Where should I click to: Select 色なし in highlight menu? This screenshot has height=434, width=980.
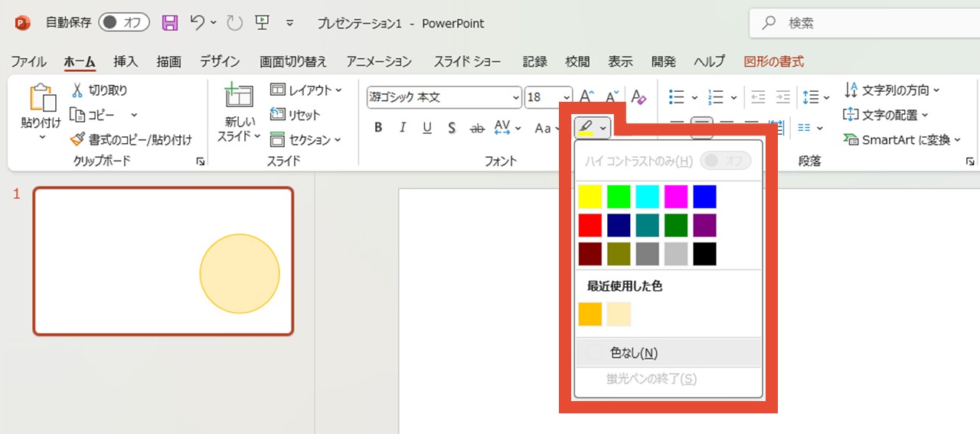633,353
